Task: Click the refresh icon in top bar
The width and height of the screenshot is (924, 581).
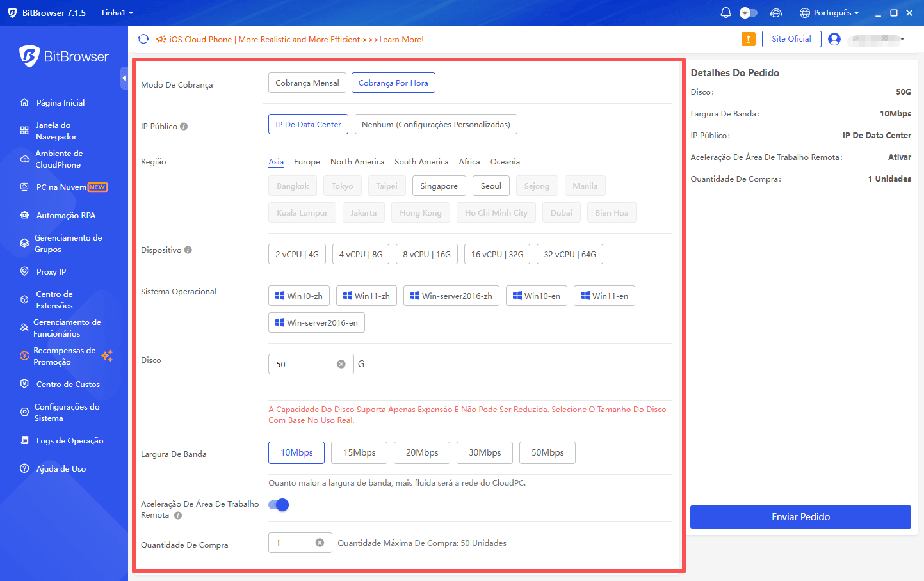Action: click(143, 39)
